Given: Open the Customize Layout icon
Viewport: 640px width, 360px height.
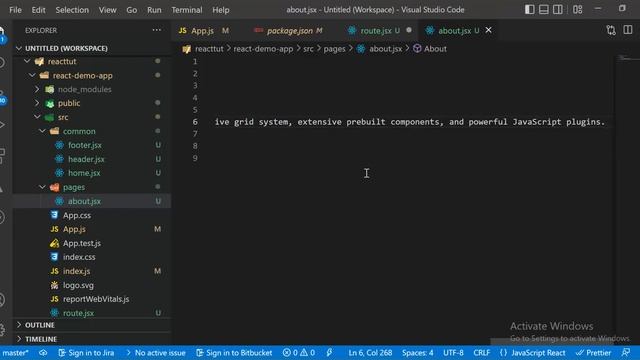Looking at the screenshot, I should (578, 9).
